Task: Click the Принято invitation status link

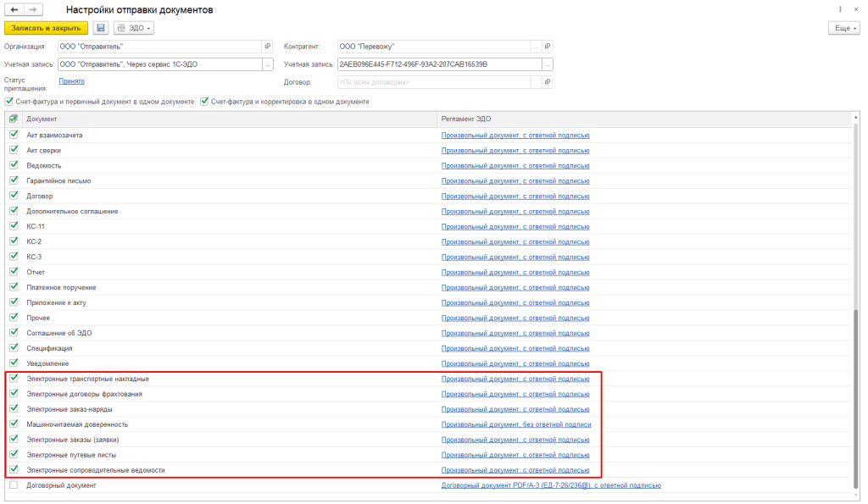Action: coord(71,81)
